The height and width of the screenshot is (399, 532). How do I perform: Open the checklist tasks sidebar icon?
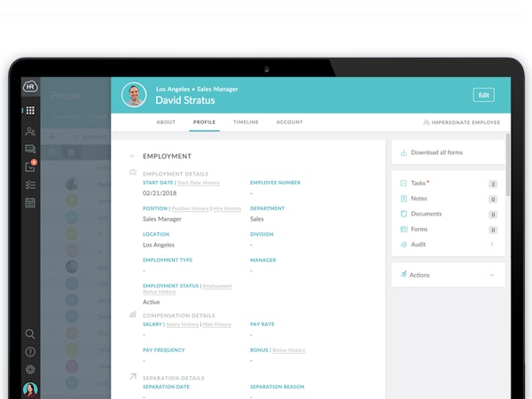[x=30, y=184]
